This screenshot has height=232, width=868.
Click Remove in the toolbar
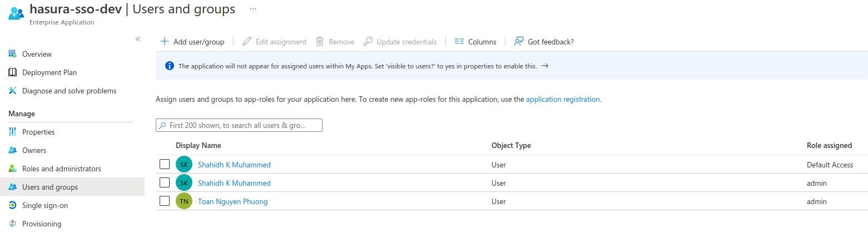point(335,42)
